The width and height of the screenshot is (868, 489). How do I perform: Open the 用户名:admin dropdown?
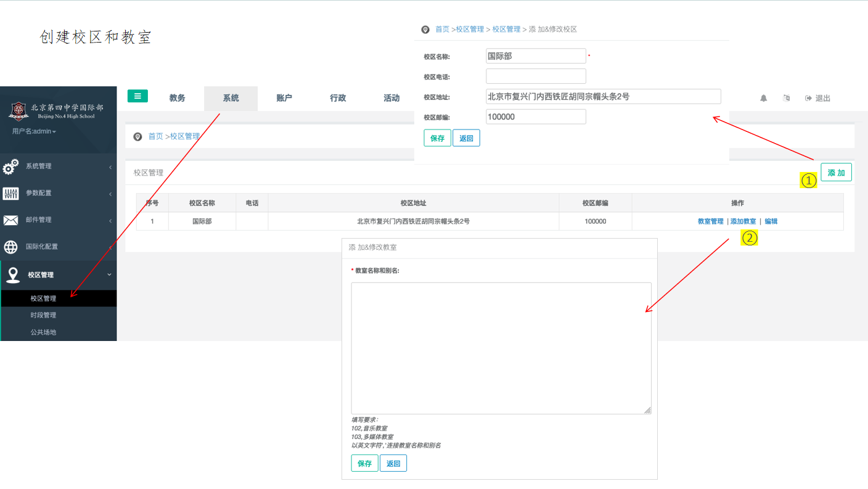click(x=34, y=131)
